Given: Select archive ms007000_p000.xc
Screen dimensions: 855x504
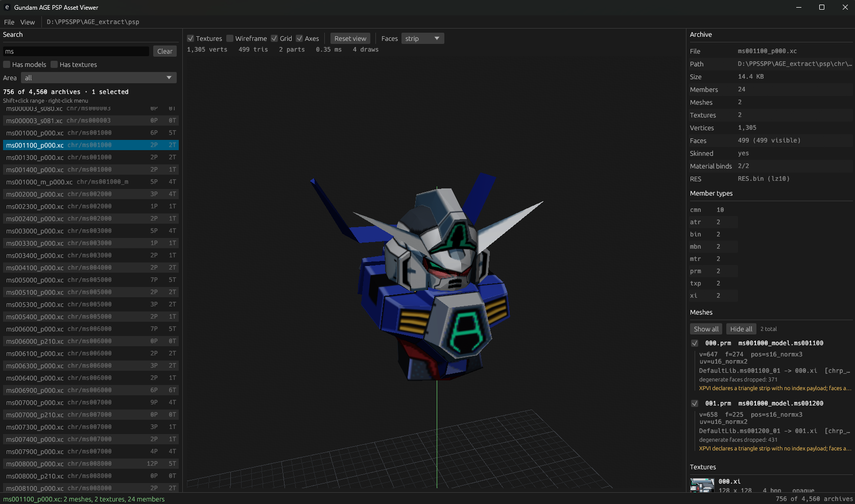Looking at the screenshot, I should [x=91, y=402].
